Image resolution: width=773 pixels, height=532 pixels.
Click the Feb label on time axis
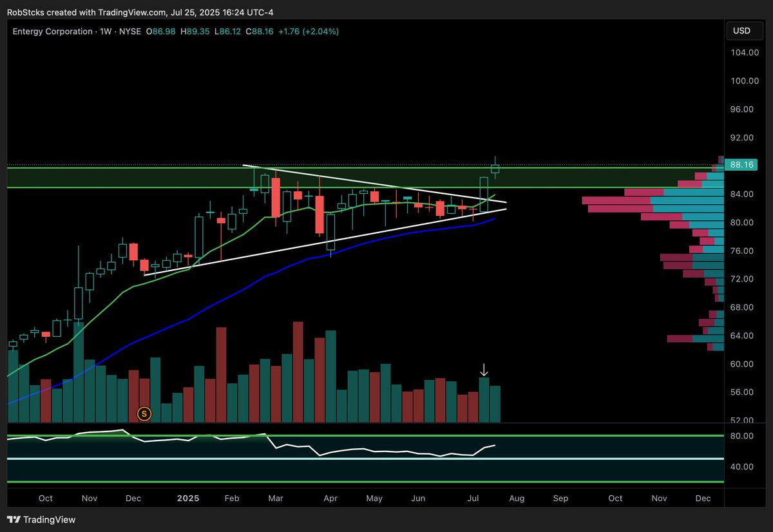pos(232,499)
